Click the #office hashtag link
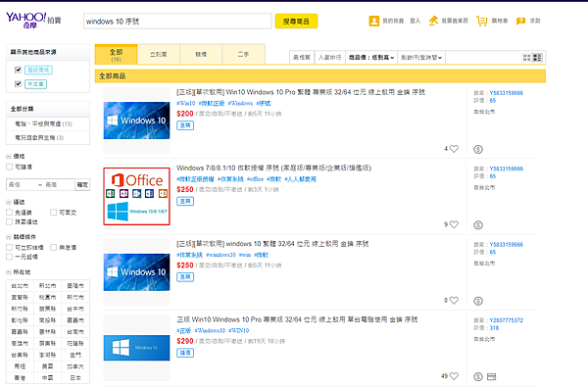This screenshot has width=588, height=387. point(255,179)
